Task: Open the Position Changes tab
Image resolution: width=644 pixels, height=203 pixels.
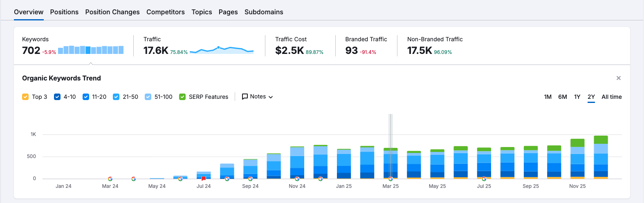Action: 112,12
